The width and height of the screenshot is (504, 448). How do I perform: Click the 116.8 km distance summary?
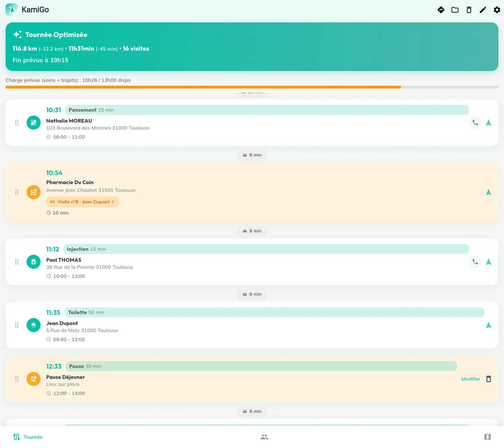pos(25,49)
